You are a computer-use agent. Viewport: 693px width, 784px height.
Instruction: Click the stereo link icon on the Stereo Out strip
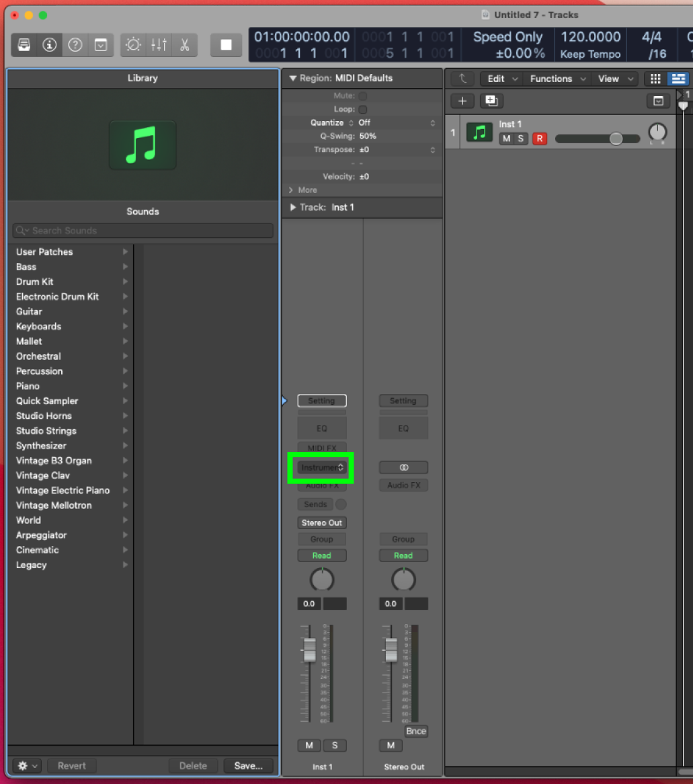point(403,467)
